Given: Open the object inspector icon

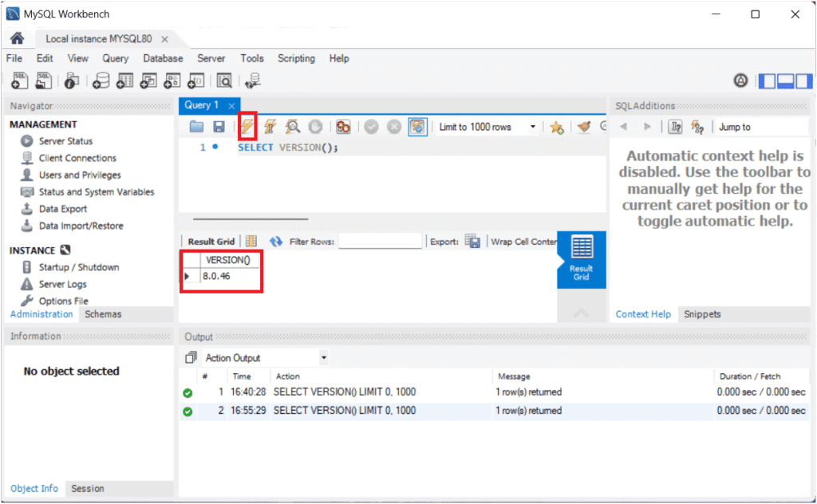Looking at the screenshot, I should point(72,81).
